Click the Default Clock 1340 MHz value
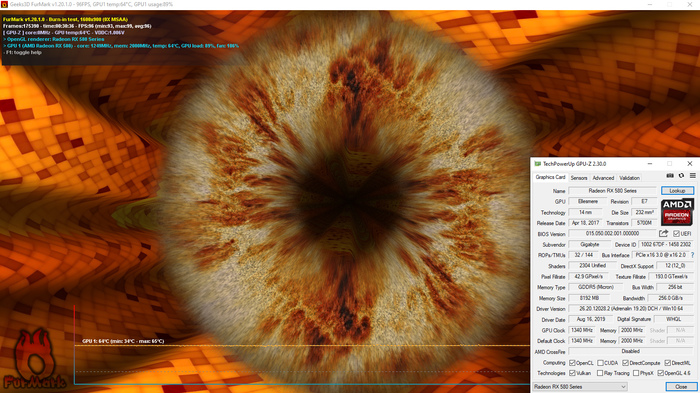The height and width of the screenshot is (393, 700). [582, 341]
